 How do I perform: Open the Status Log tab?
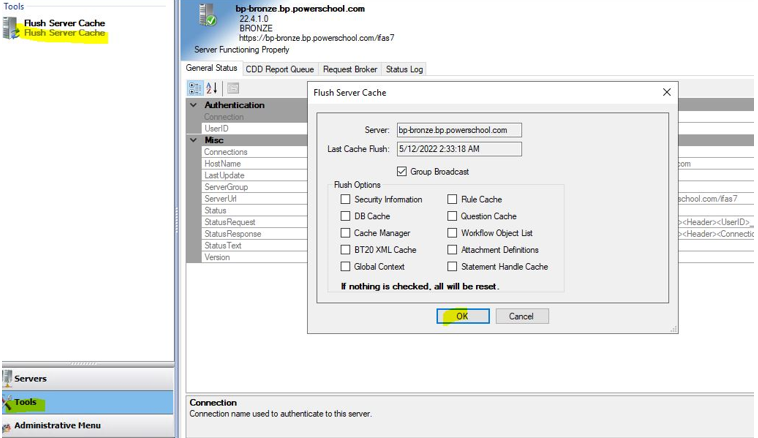pyautogui.click(x=404, y=69)
